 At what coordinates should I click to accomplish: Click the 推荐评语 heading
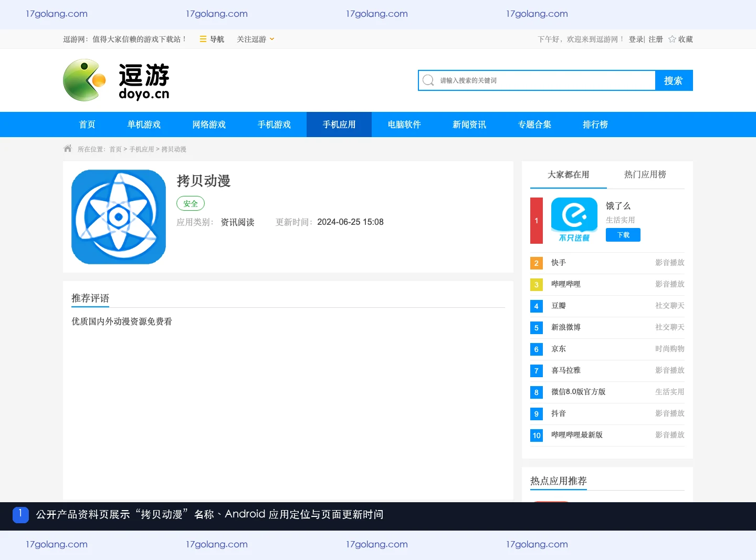point(90,298)
